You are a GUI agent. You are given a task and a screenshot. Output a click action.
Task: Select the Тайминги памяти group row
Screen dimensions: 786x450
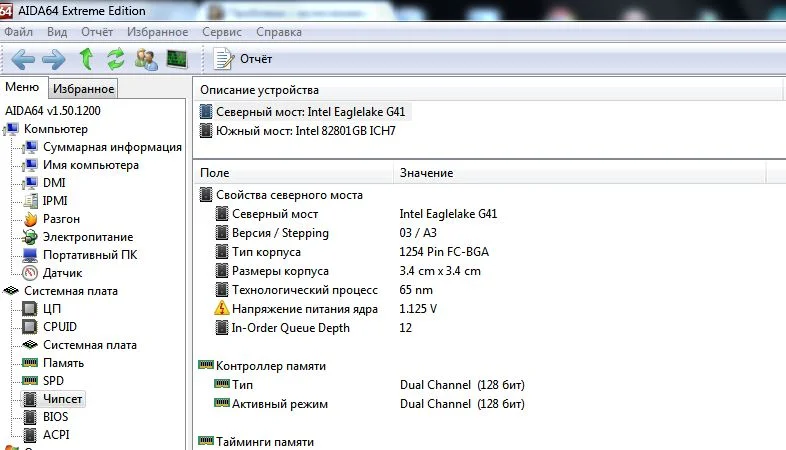(x=265, y=442)
